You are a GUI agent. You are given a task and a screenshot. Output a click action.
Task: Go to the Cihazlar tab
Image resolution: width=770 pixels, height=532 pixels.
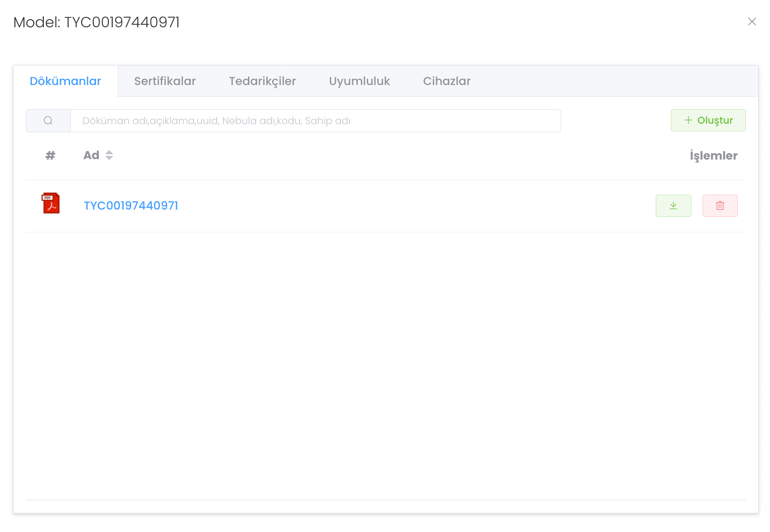point(446,81)
